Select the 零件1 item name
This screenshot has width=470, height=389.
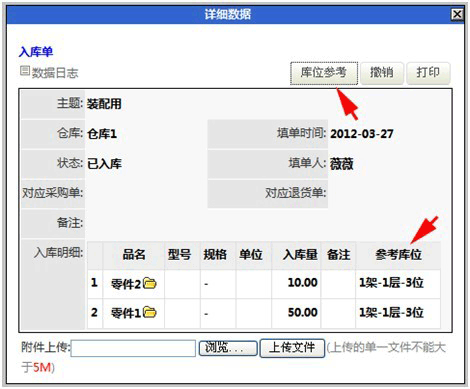(x=126, y=313)
